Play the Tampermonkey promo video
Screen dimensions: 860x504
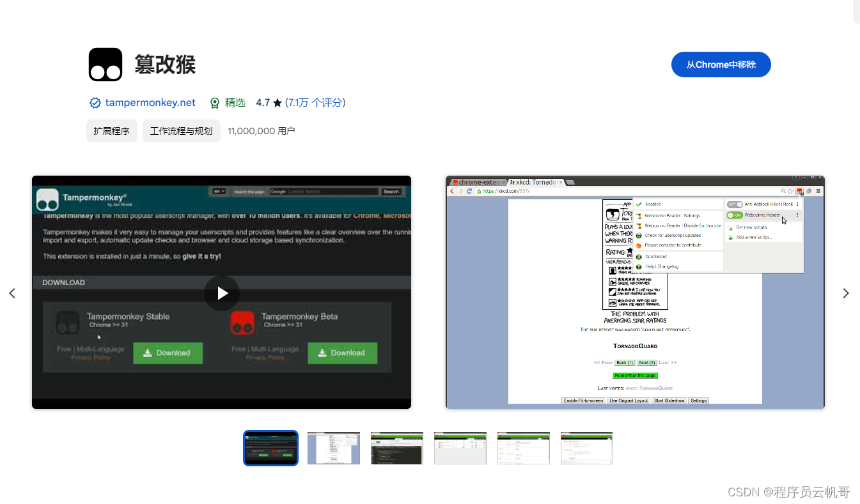[222, 293]
